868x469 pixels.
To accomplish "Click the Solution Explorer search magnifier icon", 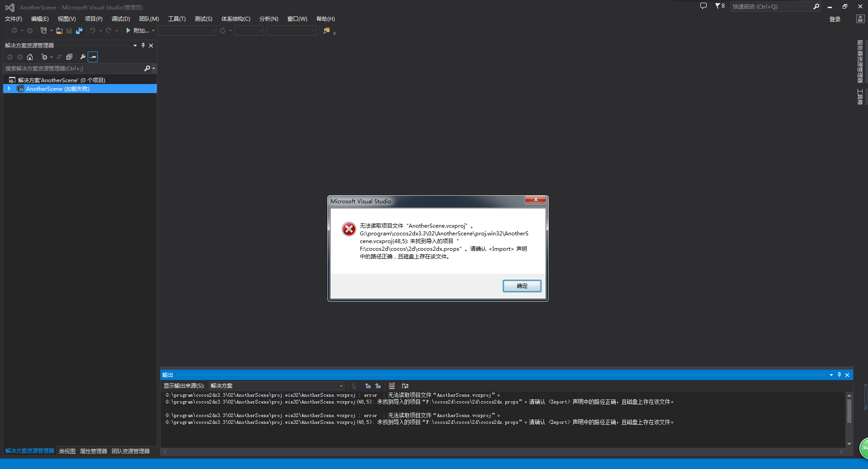I will point(147,69).
